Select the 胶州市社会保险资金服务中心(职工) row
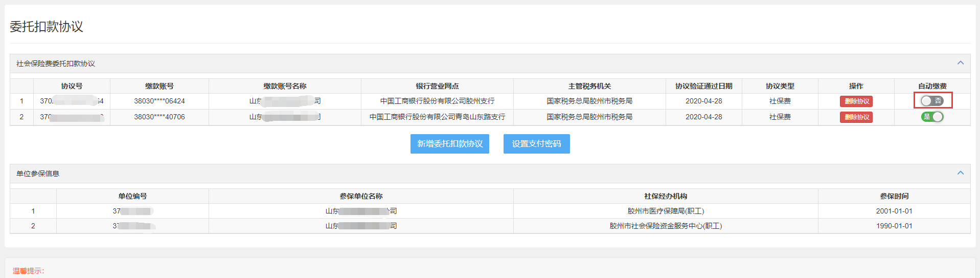This screenshot has width=980, height=278. click(666, 226)
